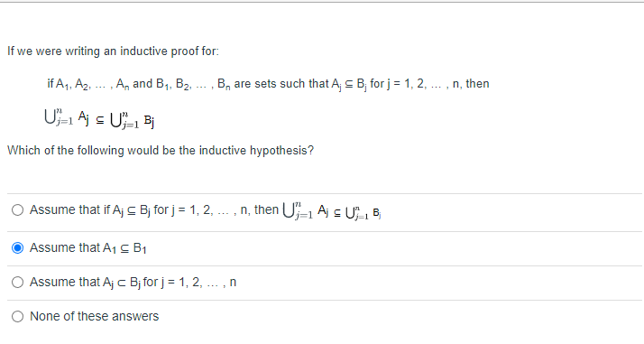Image resolution: width=644 pixels, height=344 pixels.
Task: Click the union of Bj in first answer
Action: tap(363, 213)
